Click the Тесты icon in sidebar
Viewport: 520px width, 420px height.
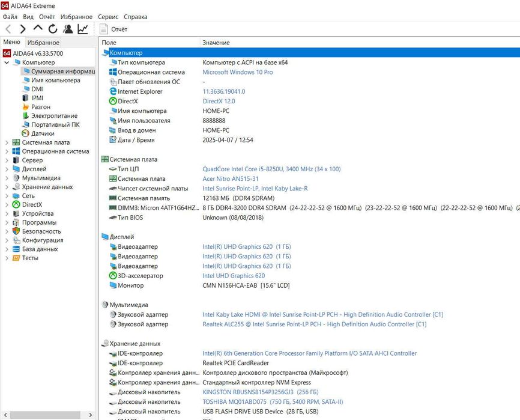tap(16, 258)
